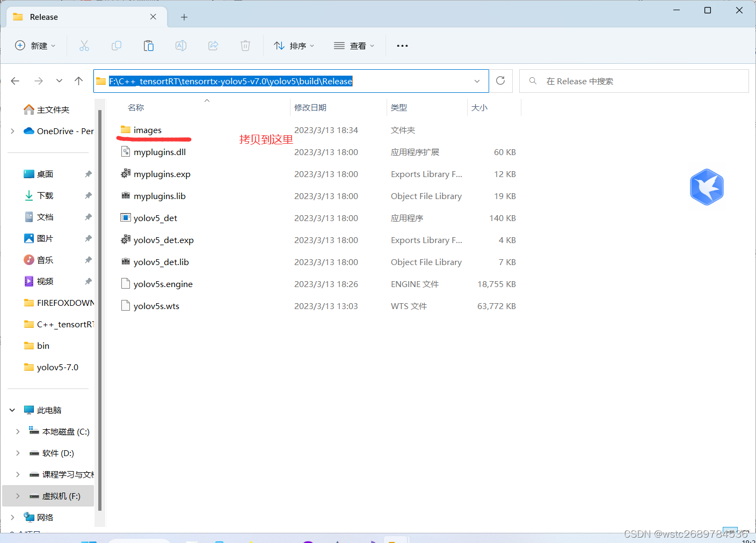Sort by 类型 column header
This screenshot has width=756, height=543.
pyautogui.click(x=399, y=107)
